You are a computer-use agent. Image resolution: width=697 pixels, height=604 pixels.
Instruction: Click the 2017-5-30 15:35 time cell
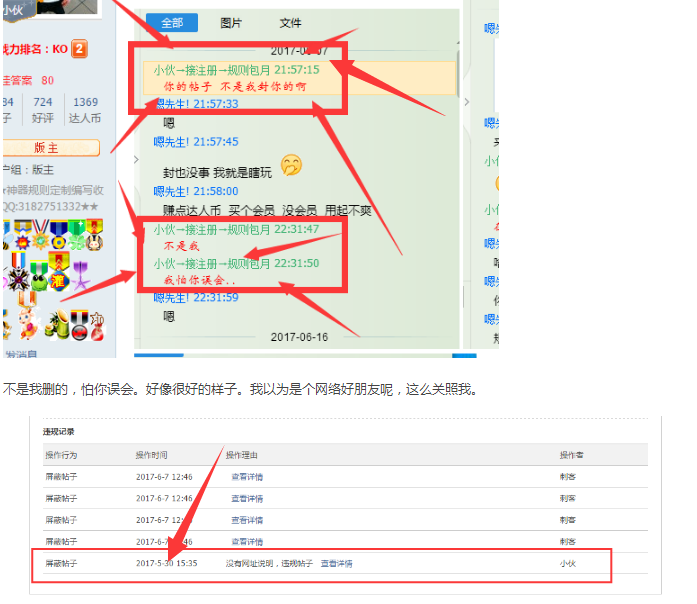click(167, 563)
